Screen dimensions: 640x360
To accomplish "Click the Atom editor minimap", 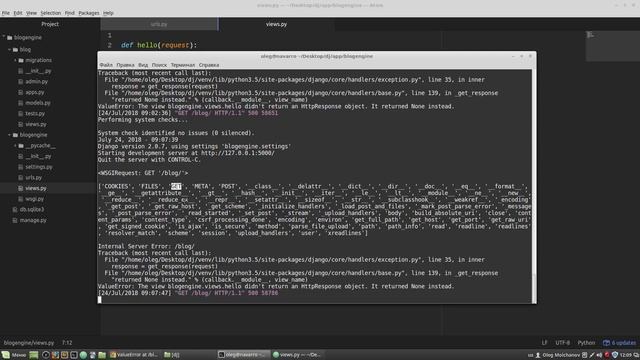I will 612,46.
